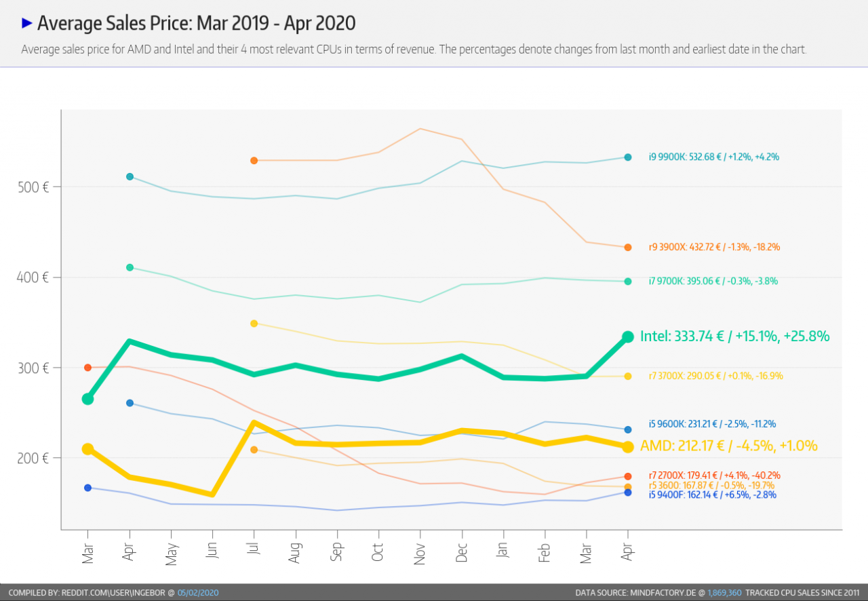Click the Intel starting dot at March
Image resolution: width=868 pixels, height=601 pixels.
(x=88, y=399)
